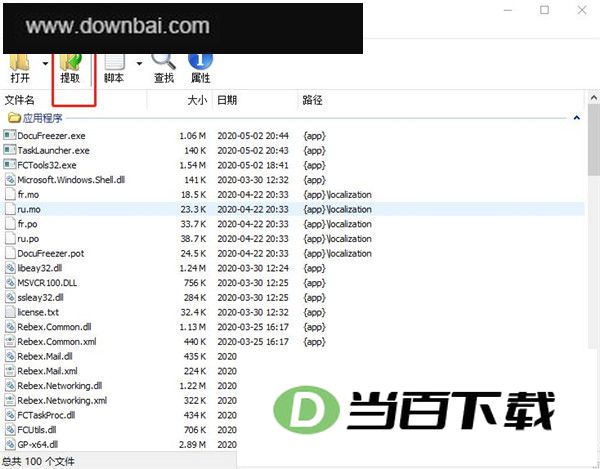Select the fr.po file icon

pyautogui.click(x=10, y=223)
